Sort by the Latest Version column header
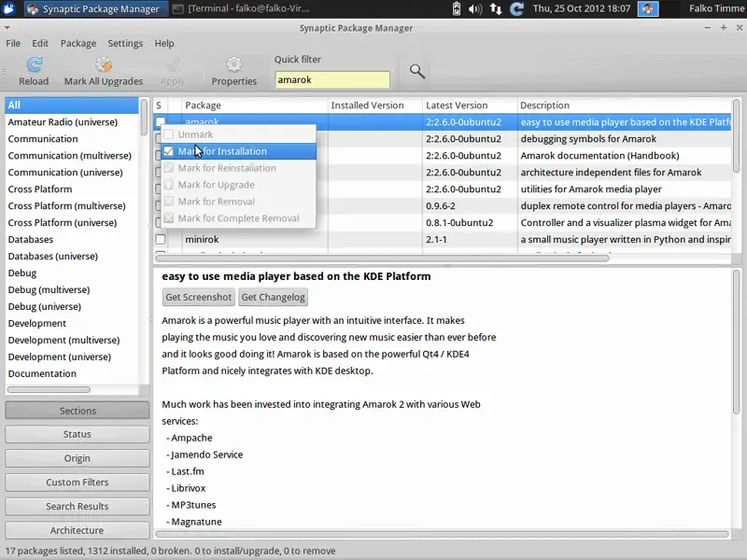 click(x=470, y=105)
